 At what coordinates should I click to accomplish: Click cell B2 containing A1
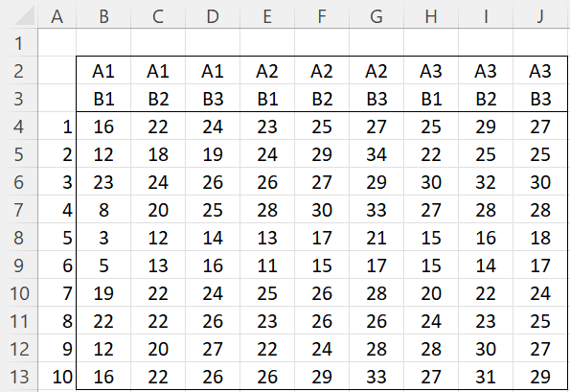coord(103,71)
